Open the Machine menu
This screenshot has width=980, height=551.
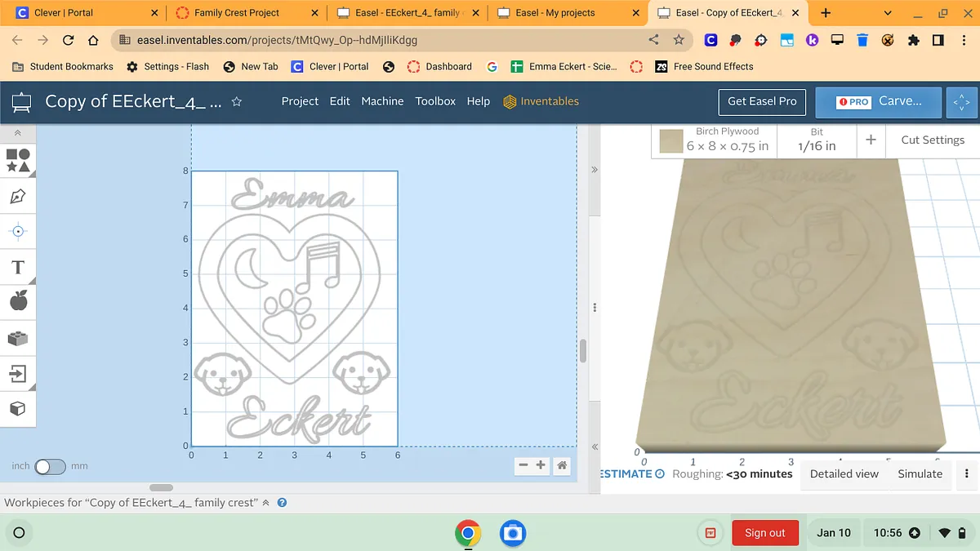[382, 101]
